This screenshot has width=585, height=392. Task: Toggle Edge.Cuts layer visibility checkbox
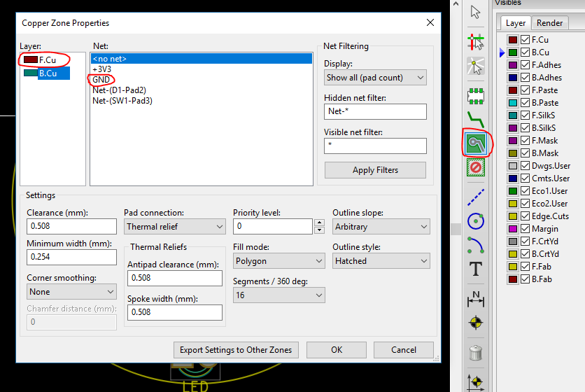525,216
